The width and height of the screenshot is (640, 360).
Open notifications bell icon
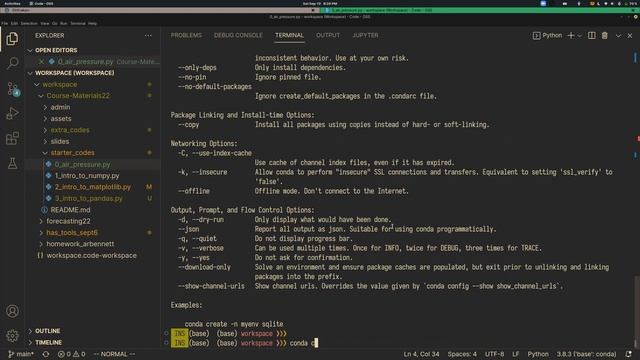[629, 354]
